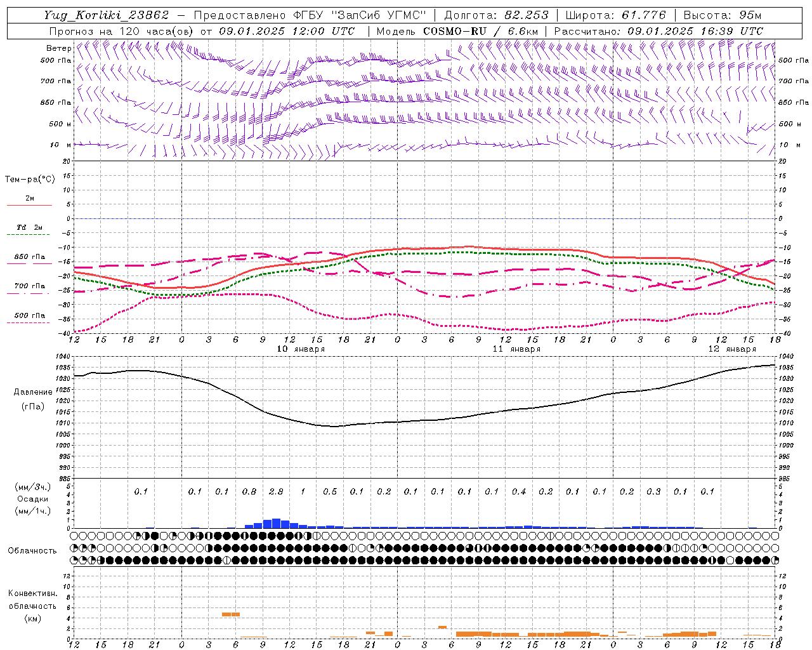The height and width of the screenshot is (650, 812).
Task: Click the Облачность row label
Action: pos(32,550)
